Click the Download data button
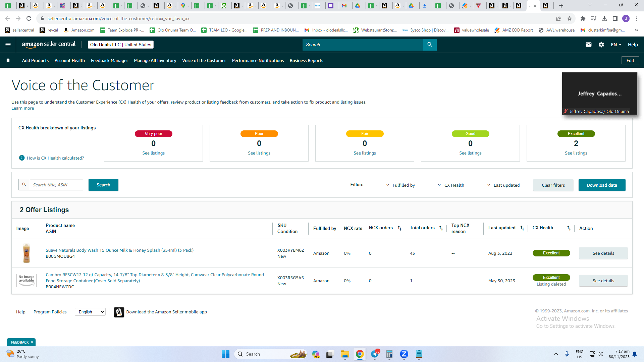Screen dimensions: 644x362 tap(602, 185)
